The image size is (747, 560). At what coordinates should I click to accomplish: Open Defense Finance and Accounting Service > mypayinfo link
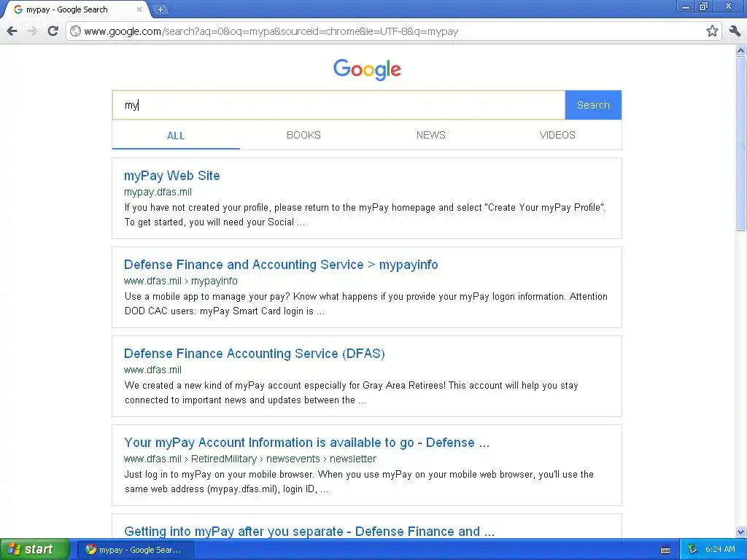[x=281, y=265]
